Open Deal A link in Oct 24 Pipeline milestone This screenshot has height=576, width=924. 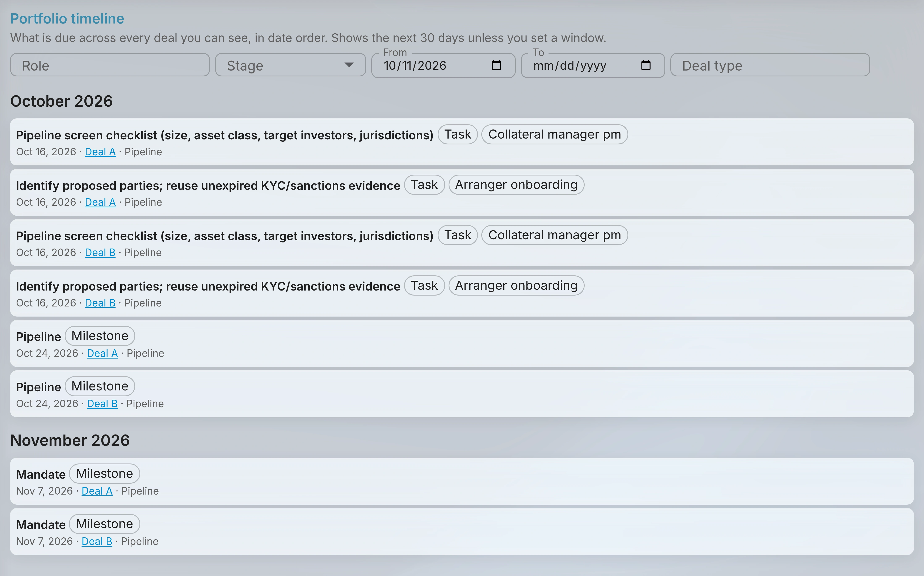[102, 353]
